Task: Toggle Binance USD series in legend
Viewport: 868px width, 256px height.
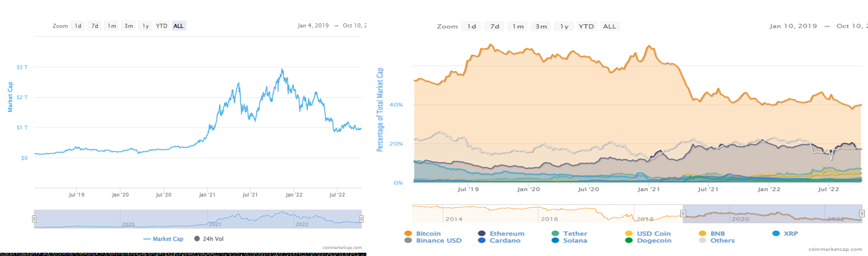Action: pyautogui.click(x=433, y=240)
